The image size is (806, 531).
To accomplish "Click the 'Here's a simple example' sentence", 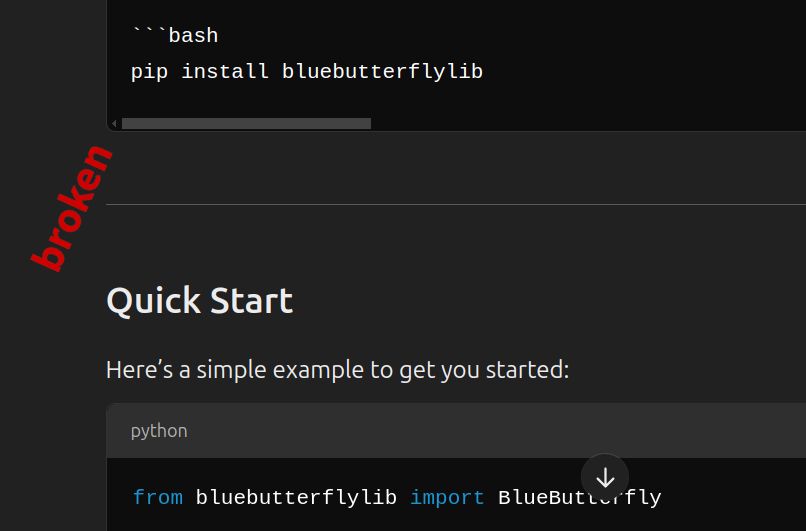I will pos(337,370).
